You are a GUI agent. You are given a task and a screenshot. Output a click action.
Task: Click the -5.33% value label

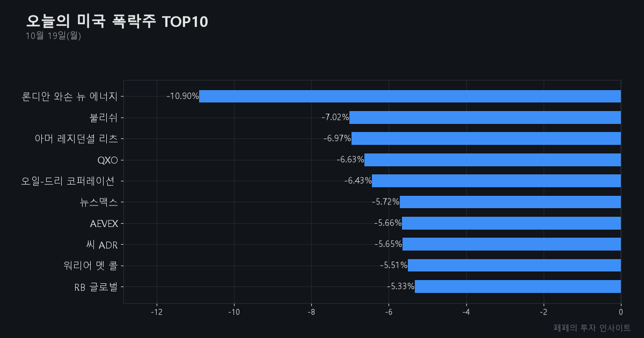coord(401,286)
